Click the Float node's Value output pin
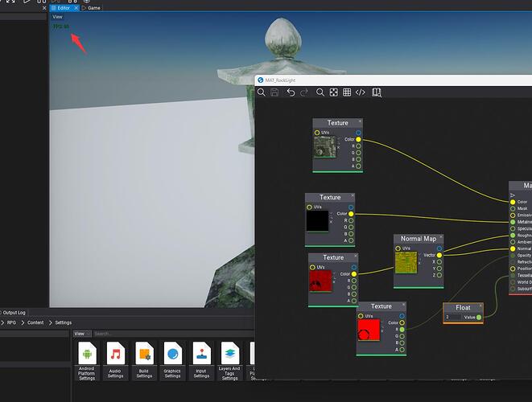This screenshot has height=402, width=532. 479,318
